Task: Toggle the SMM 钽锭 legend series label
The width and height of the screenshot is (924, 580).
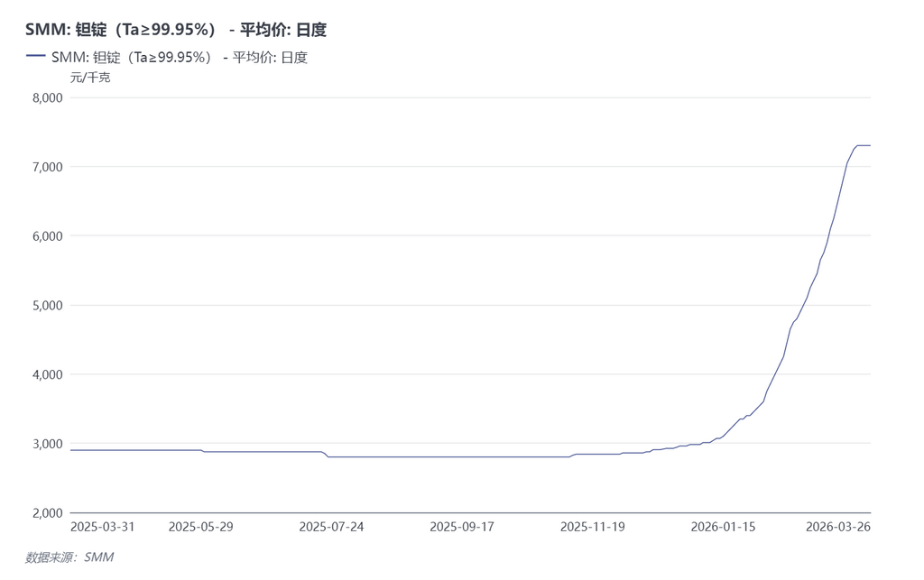Action: coord(179,57)
